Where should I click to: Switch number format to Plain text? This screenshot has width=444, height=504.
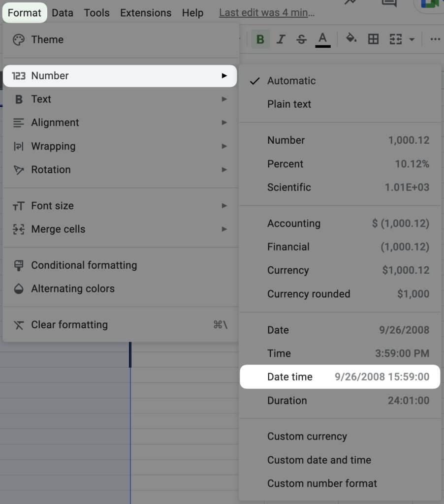click(x=289, y=104)
